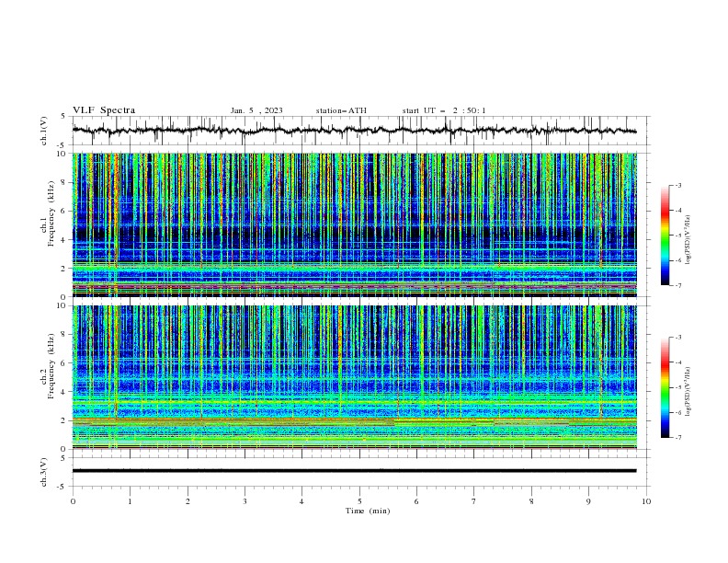Screen dimensions: 728x563
Task: Click the log(PSD) label beside ch.1 colorbar
Action: [688, 240]
